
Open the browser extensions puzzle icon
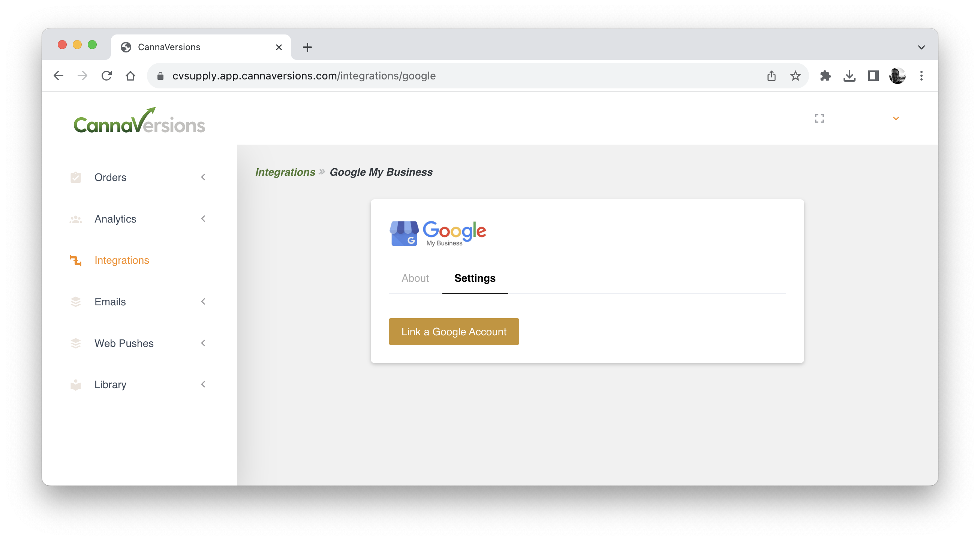click(826, 76)
